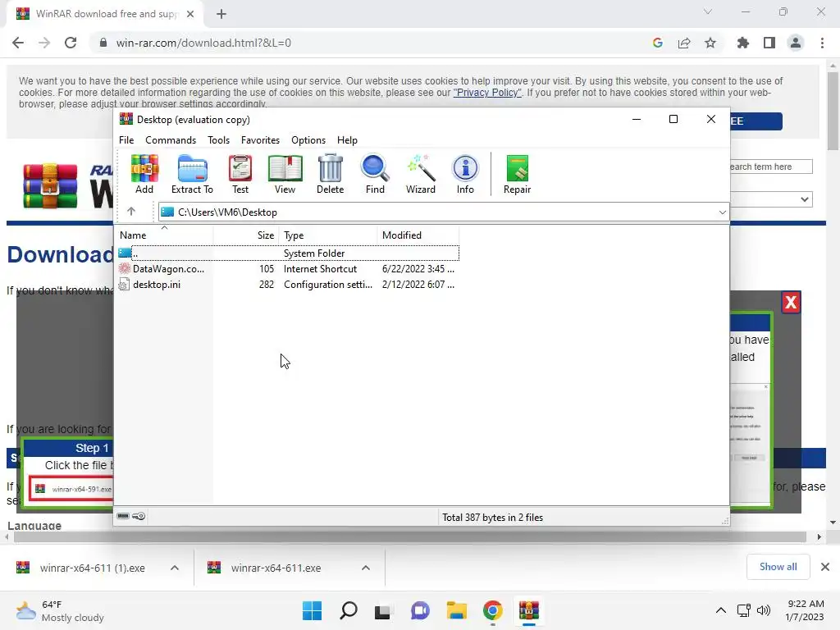Click the key password icon in status bar
840x630 pixels.
click(x=139, y=517)
